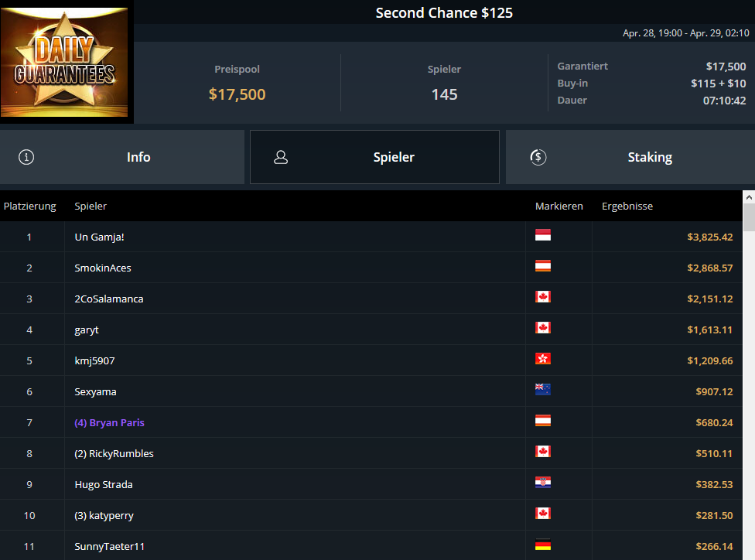Click the flag icon for Sexyama

(543, 390)
